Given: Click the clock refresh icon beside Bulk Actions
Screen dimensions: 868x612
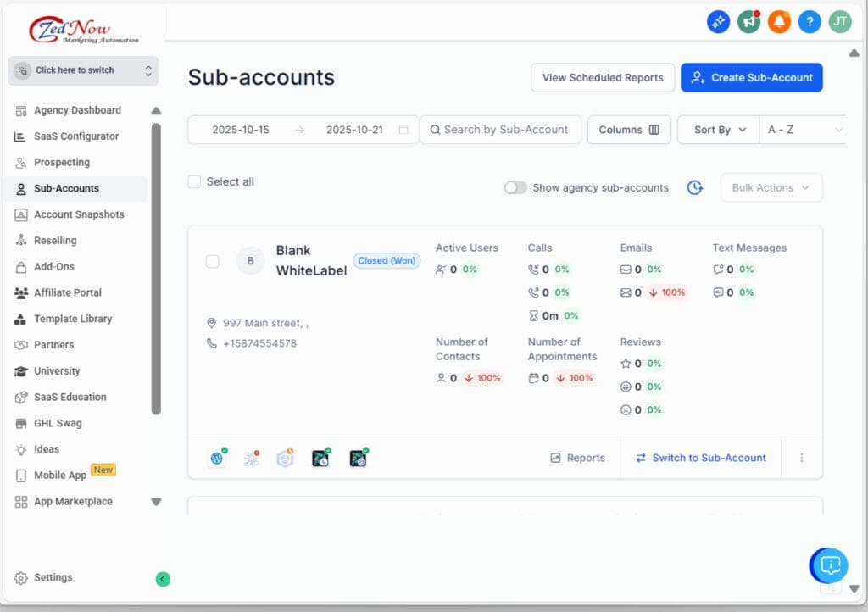Looking at the screenshot, I should point(695,187).
